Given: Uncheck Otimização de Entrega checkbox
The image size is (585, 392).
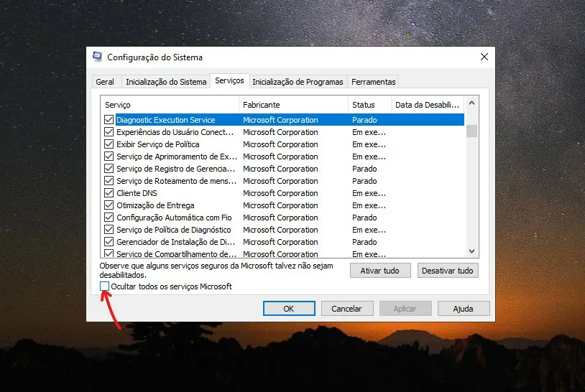Looking at the screenshot, I should 109,205.
